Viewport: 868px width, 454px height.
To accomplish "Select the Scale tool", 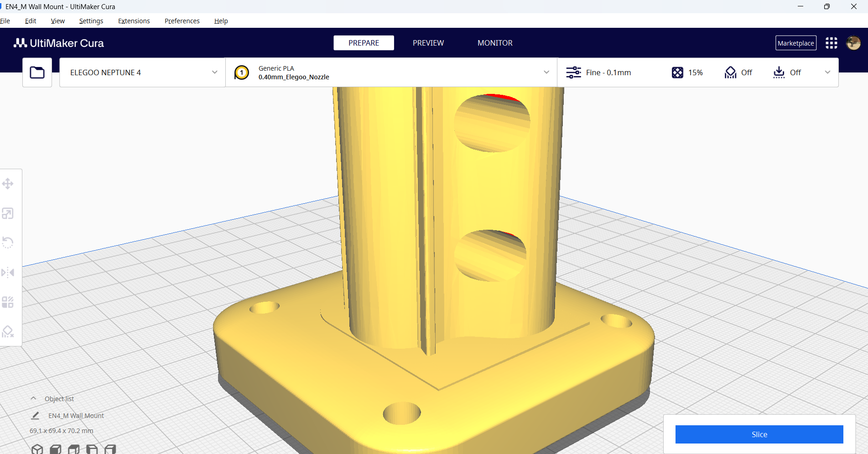I will pos(8,213).
